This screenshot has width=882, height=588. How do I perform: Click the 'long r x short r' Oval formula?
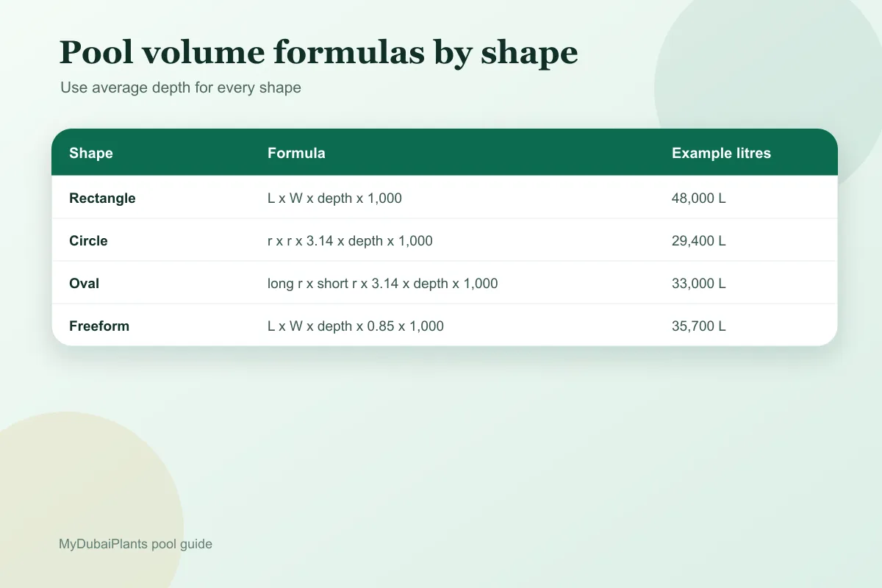tap(382, 283)
